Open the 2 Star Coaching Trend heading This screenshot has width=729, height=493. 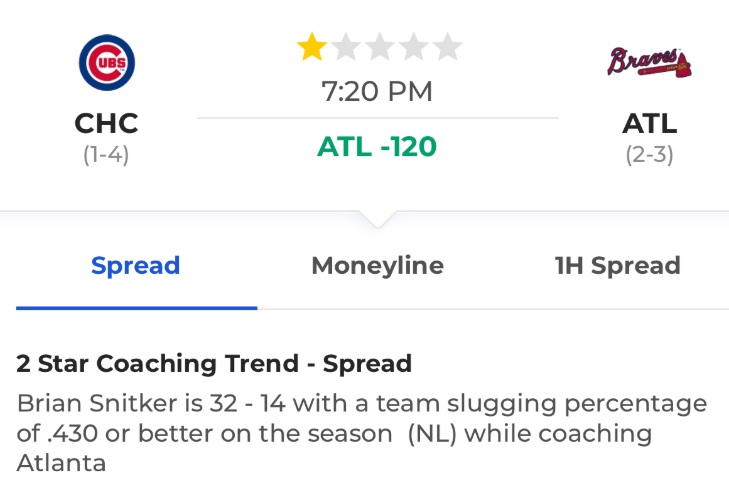(x=214, y=363)
